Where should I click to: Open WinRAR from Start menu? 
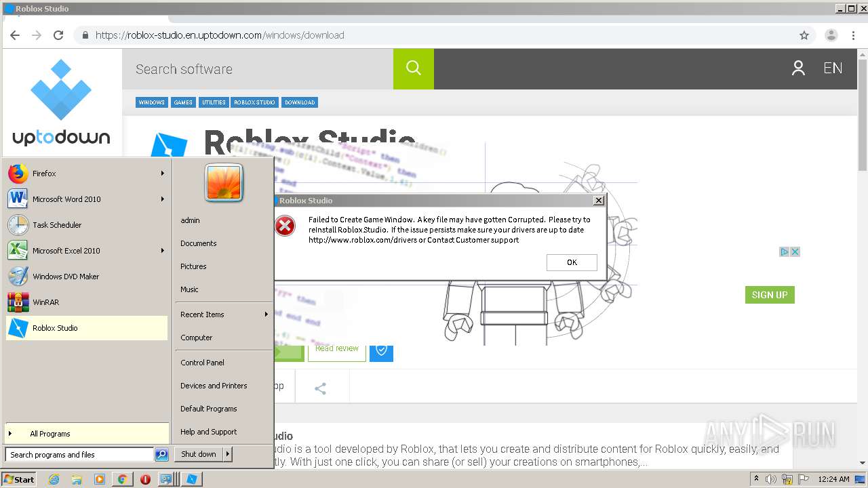click(x=87, y=302)
